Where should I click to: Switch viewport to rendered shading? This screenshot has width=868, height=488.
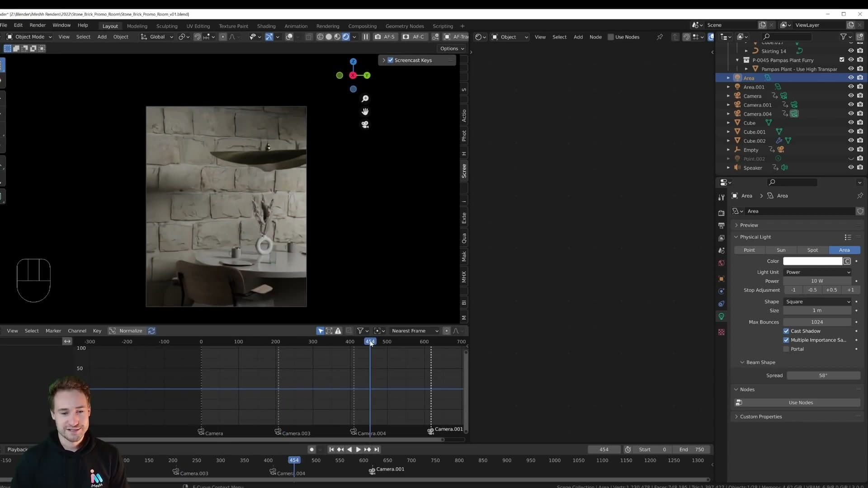click(346, 37)
